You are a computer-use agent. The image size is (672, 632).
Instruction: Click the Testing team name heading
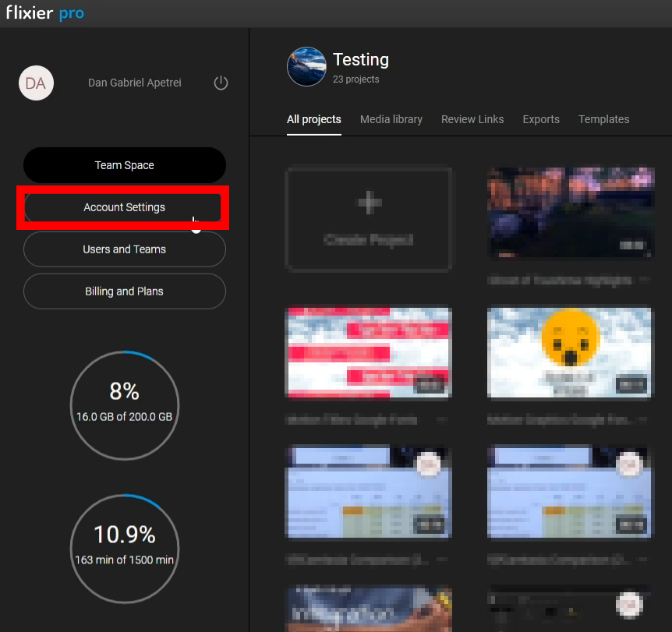pos(361,59)
